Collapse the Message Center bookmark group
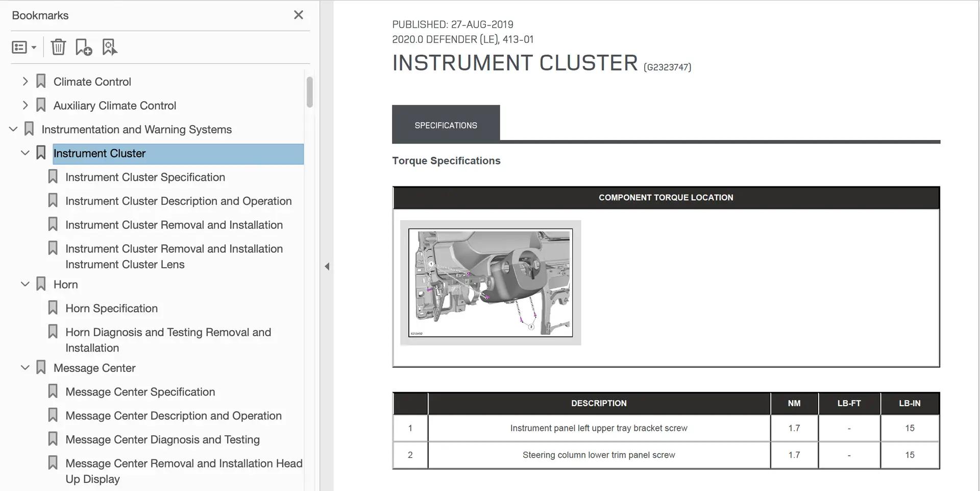980x491 pixels. (25, 368)
